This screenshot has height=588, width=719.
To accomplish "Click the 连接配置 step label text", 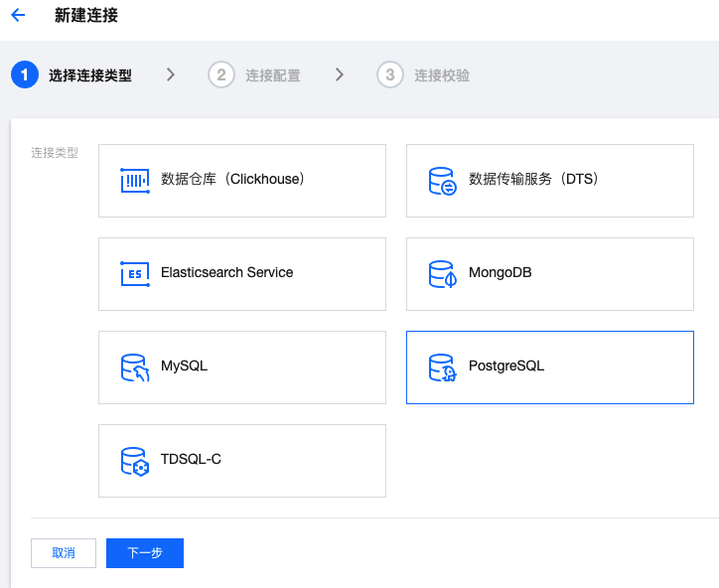I will (x=273, y=75).
